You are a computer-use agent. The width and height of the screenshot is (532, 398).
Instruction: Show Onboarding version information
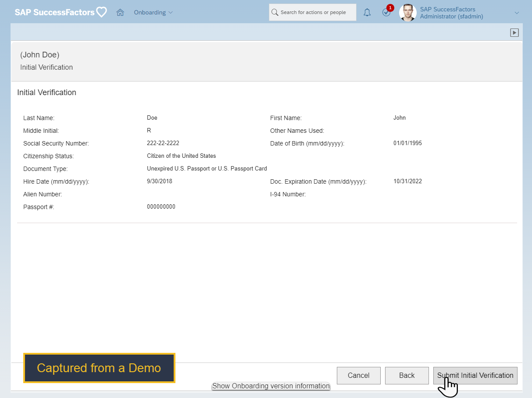[x=271, y=386]
